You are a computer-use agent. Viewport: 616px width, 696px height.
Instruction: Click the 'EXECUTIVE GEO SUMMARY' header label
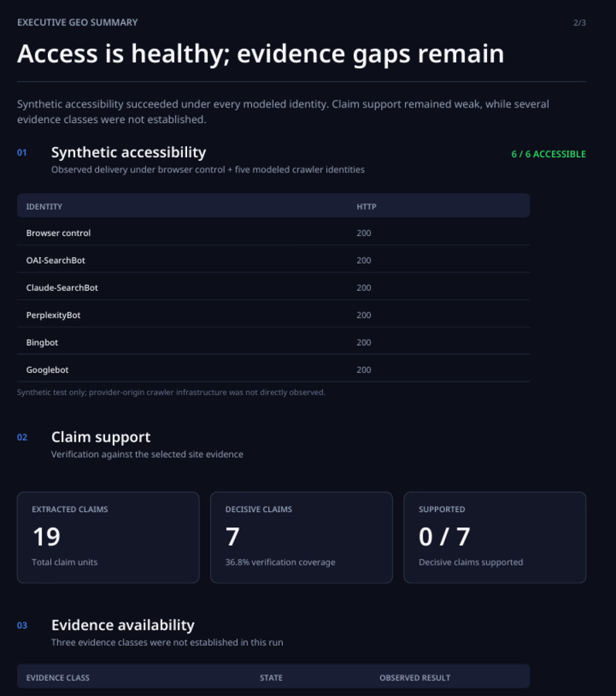77,22
